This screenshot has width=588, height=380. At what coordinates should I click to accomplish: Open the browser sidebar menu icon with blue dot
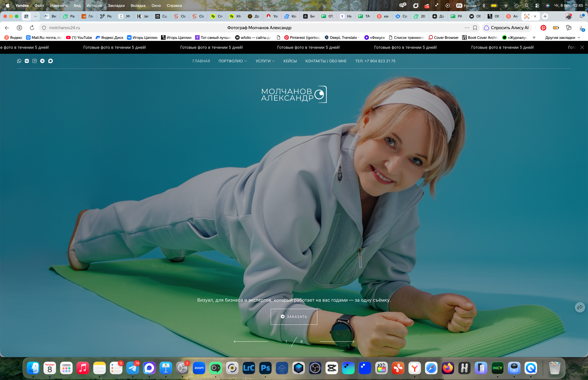pos(582,16)
